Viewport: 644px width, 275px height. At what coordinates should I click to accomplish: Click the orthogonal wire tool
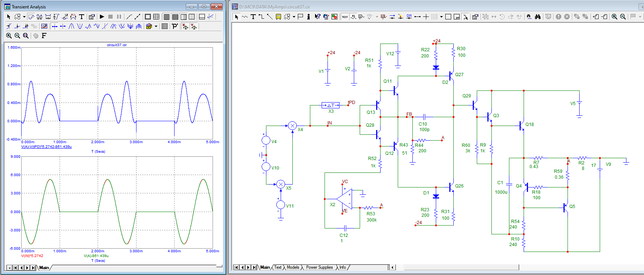(x=261, y=17)
